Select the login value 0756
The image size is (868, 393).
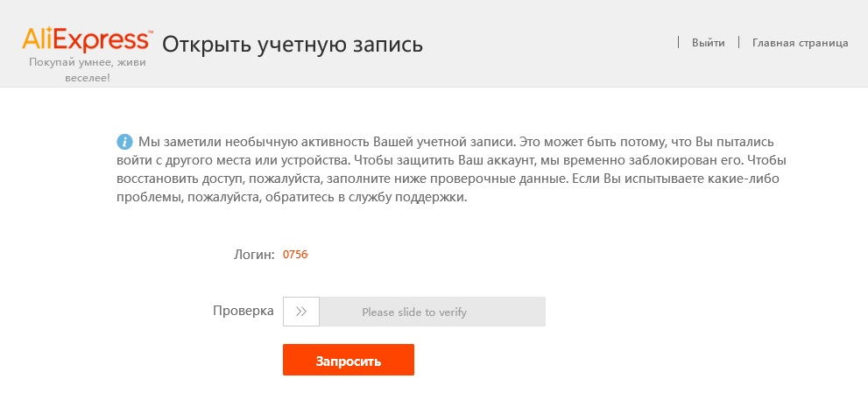295,255
